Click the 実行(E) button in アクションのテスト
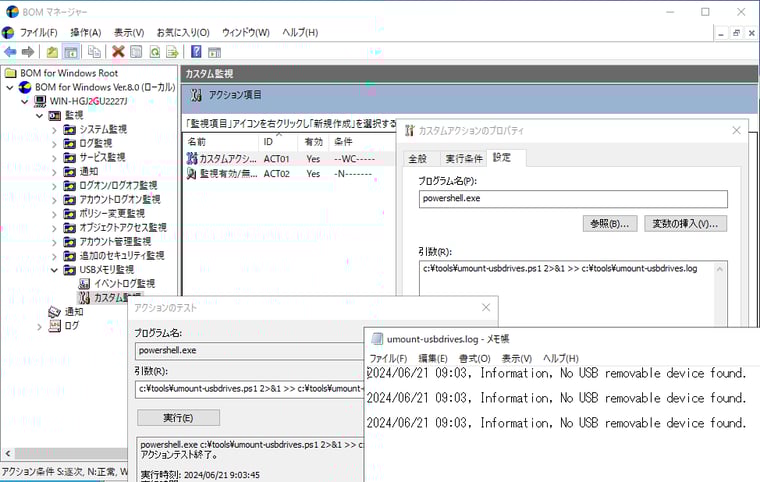Viewport: 760px width, 482px height. coord(178,418)
